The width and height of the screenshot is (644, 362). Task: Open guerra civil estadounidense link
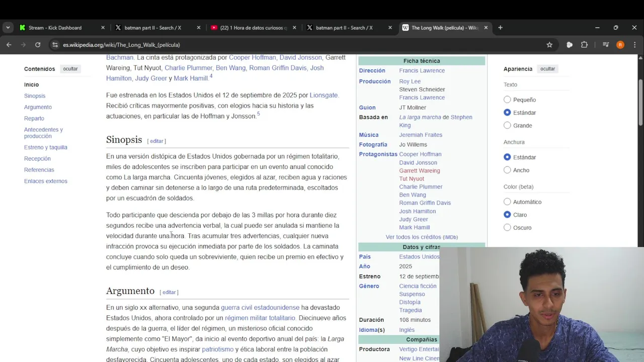260,307
